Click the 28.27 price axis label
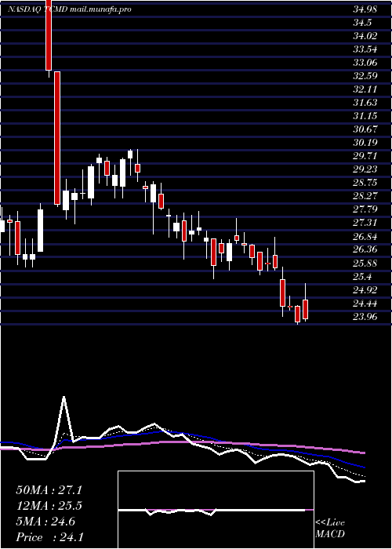 tap(365, 196)
